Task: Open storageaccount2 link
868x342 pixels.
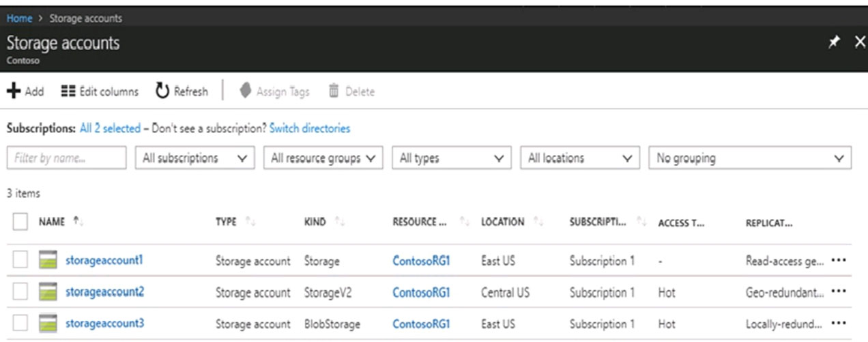Action: pyautogui.click(x=104, y=291)
